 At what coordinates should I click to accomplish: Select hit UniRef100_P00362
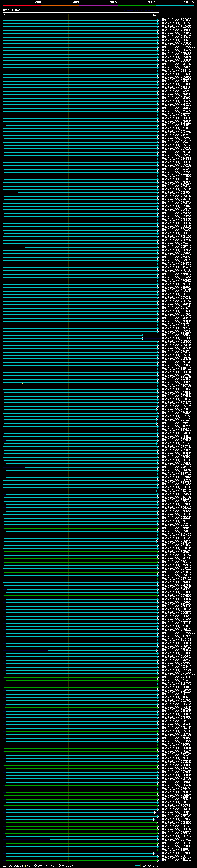[x=177, y=664]
